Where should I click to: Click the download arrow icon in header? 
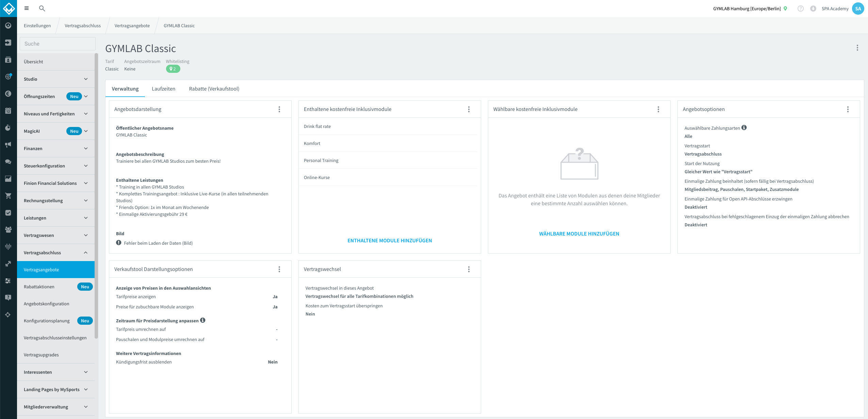(813, 9)
